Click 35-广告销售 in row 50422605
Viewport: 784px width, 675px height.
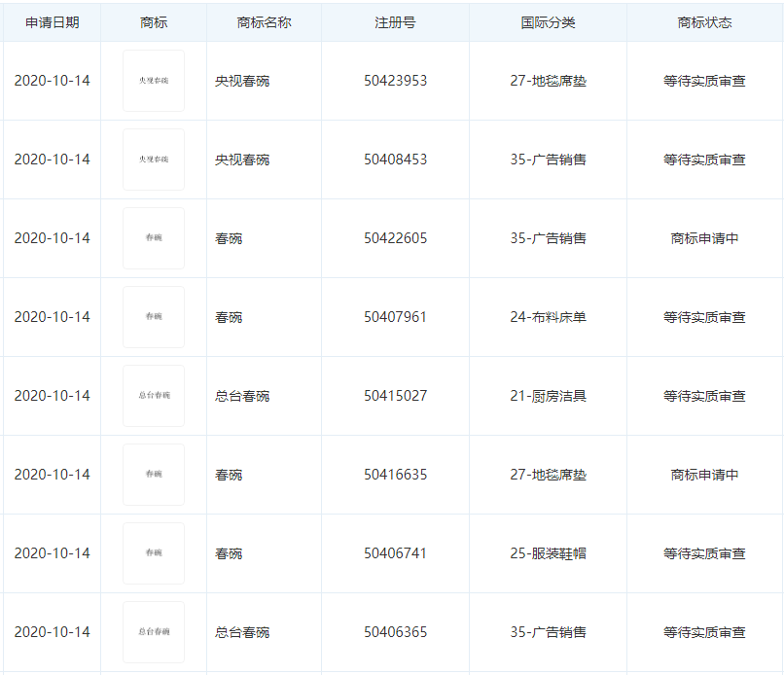coord(548,238)
